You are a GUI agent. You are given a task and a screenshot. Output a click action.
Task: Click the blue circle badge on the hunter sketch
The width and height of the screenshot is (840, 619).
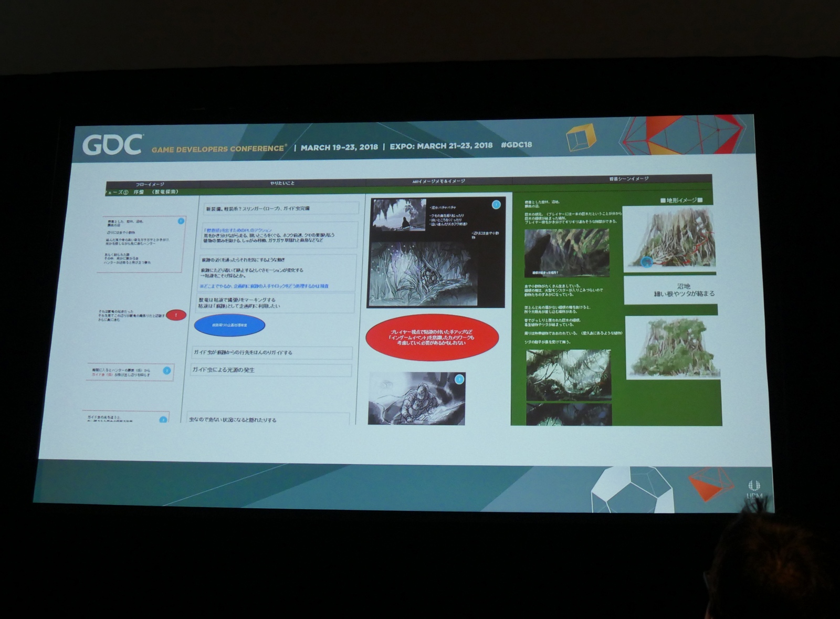459,379
